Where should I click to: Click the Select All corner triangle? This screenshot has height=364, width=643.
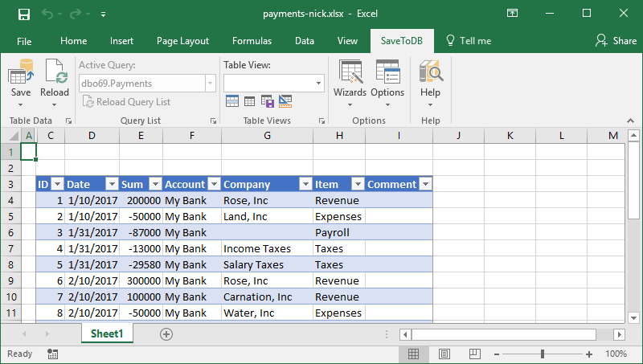coord(14,136)
